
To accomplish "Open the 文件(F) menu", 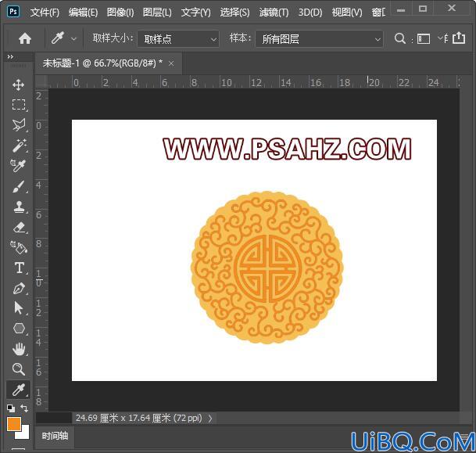I will [x=45, y=13].
